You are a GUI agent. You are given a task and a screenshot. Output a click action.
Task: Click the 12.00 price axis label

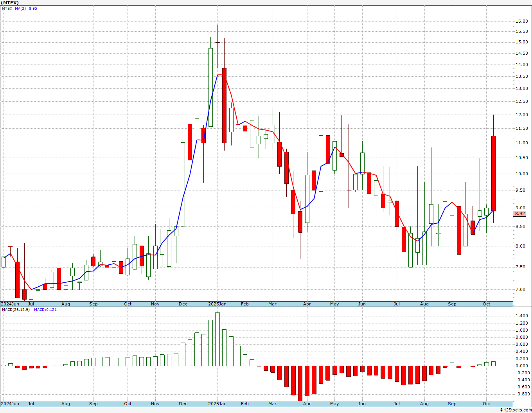pos(521,115)
